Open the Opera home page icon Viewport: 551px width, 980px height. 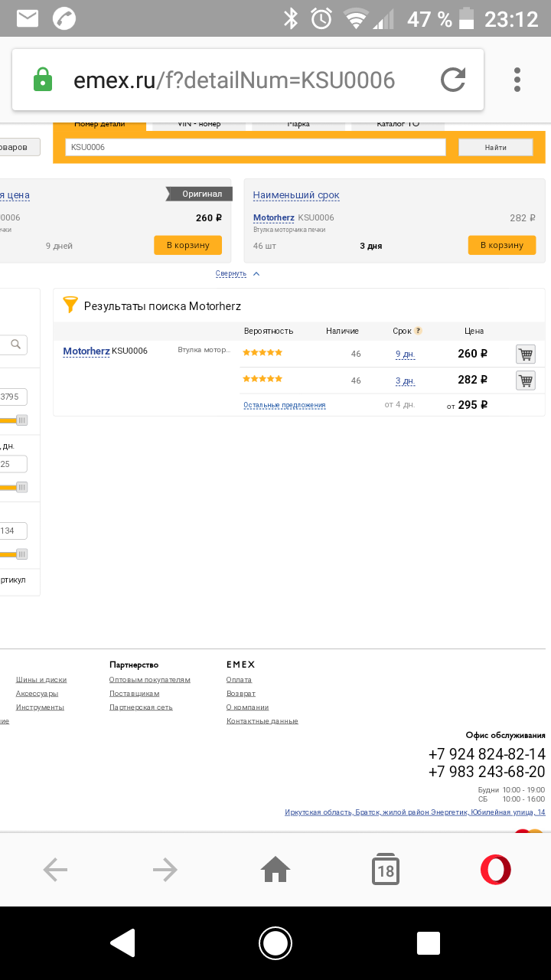[x=275, y=869]
